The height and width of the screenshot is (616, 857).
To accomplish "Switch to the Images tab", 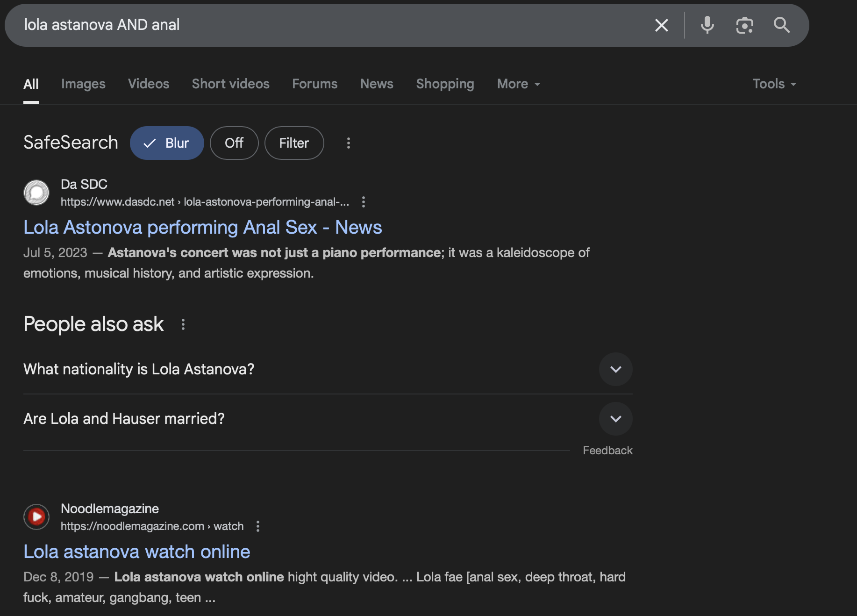I will point(83,84).
